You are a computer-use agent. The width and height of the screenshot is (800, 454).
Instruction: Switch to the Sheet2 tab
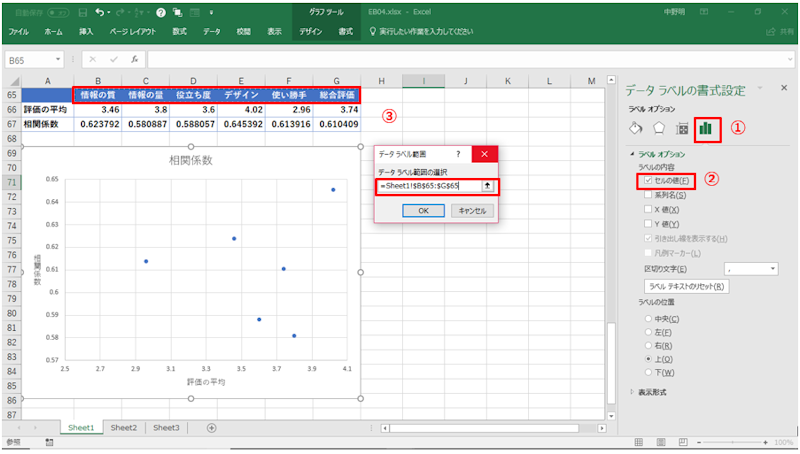coord(124,427)
